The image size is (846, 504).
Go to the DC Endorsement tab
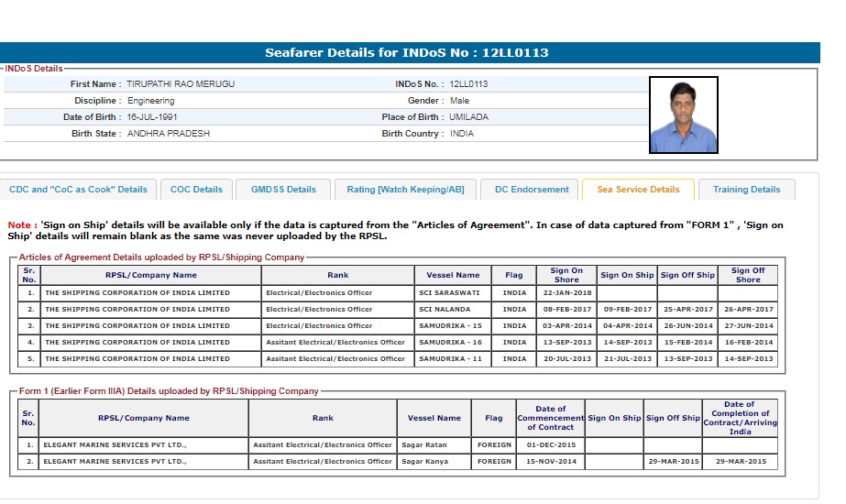click(532, 190)
